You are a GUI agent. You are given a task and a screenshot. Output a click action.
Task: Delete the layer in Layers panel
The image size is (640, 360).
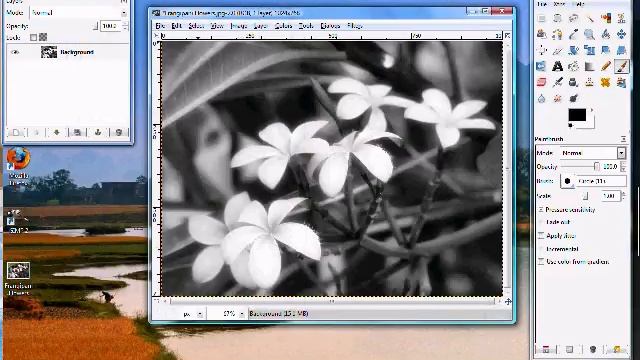click(x=119, y=133)
